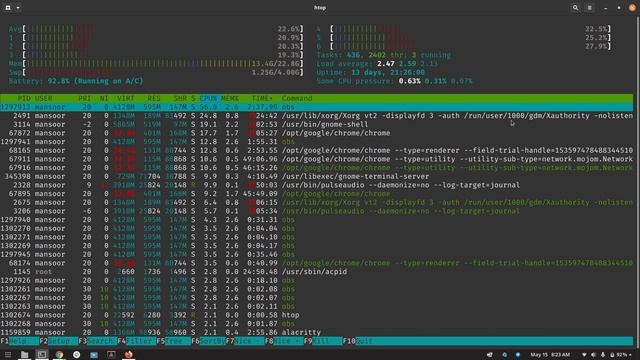This screenshot has height=360, width=640.
Task: Sort by the PID column header
Action: 24,98
